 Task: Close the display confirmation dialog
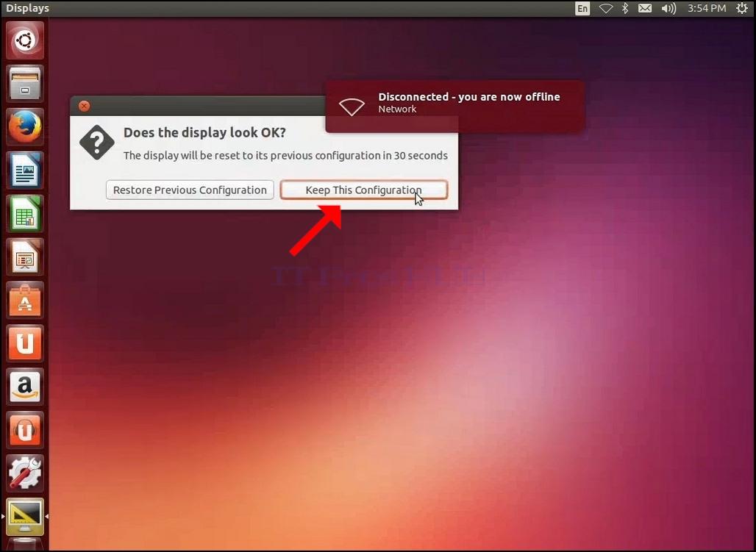[x=84, y=106]
